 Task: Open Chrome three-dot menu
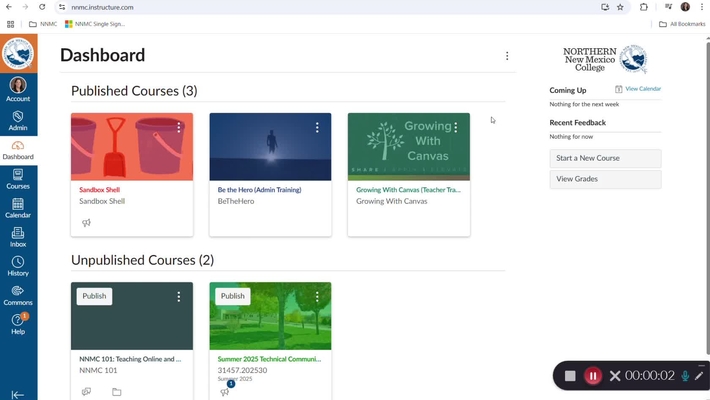coord(702,7)
